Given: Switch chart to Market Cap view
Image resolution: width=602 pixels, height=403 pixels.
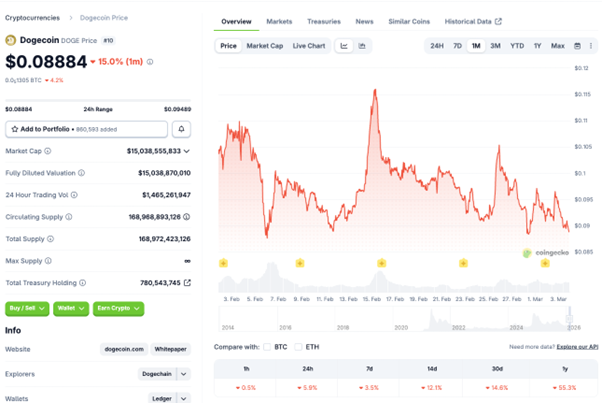Looking at the screenshot, I should (264, 46).
